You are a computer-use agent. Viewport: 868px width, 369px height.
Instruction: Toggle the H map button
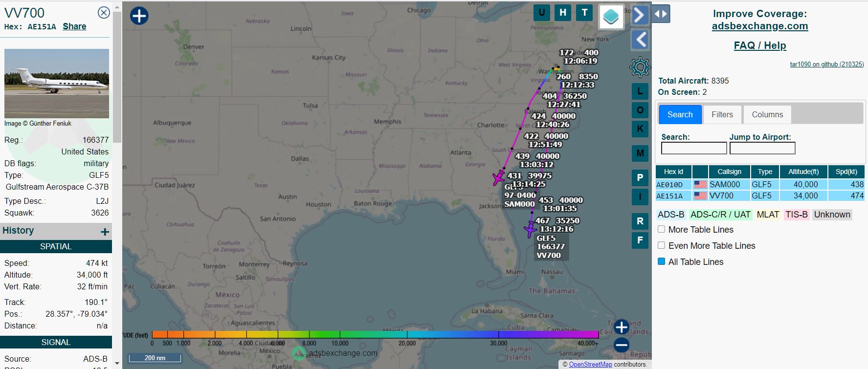point(563,13)
